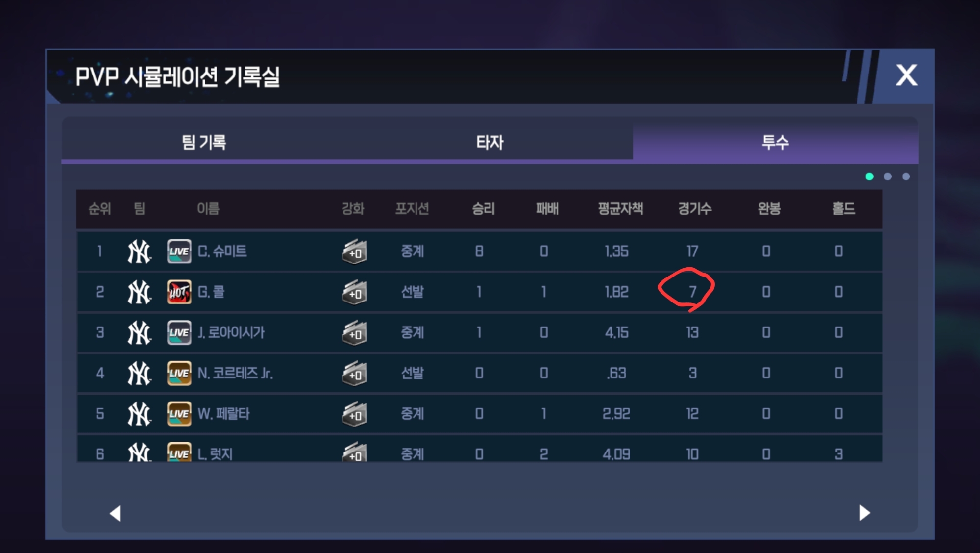Click the LIVE card icon for C. 슈미트
The image size is (980, 553).
coord(179,251)
